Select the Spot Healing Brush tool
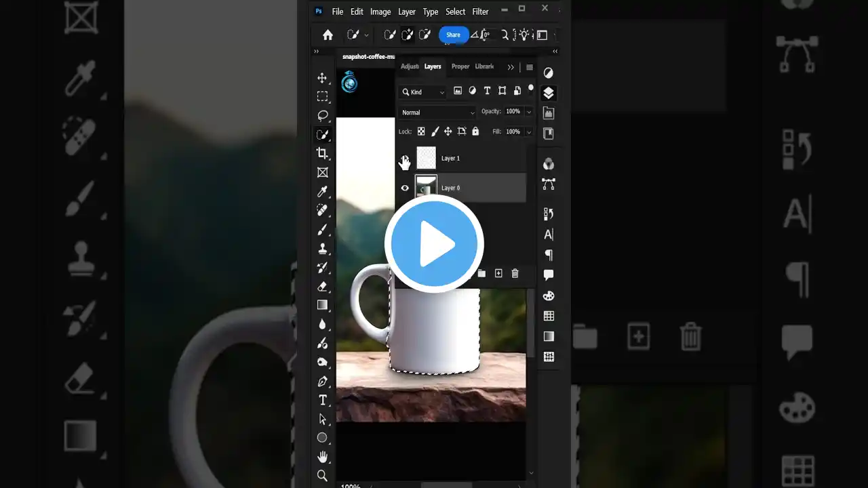 pos(323,211)
